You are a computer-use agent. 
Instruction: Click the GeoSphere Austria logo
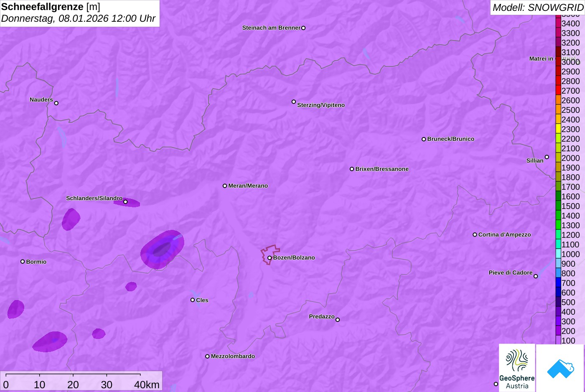[x=517, y=368]
